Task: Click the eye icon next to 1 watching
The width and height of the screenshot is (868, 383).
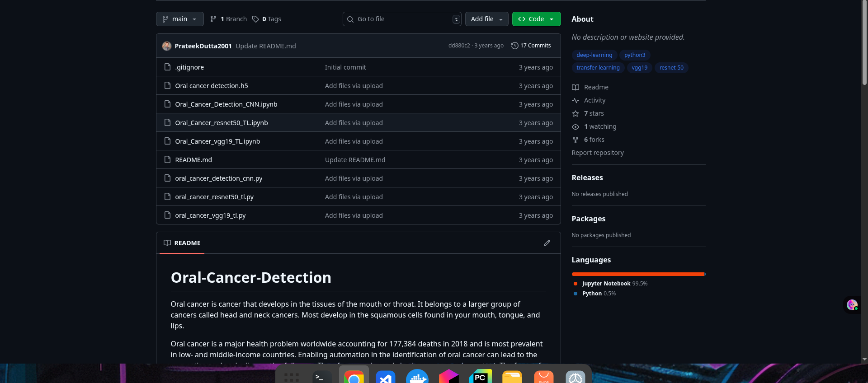Action: click(x=576, y=127)
